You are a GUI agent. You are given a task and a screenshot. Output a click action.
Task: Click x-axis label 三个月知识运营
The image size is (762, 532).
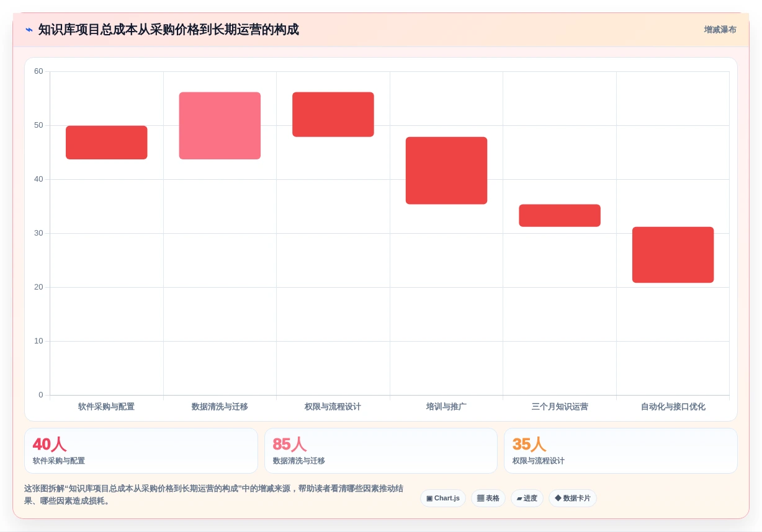tap(560, 407)
